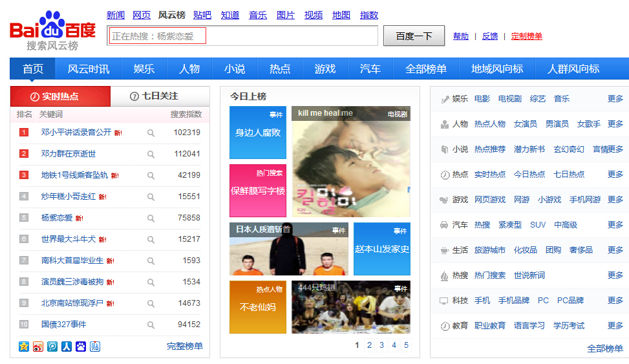Open 全部榜单 navigation item
Viewport: 629px width, 364px height.
(426, 69)
